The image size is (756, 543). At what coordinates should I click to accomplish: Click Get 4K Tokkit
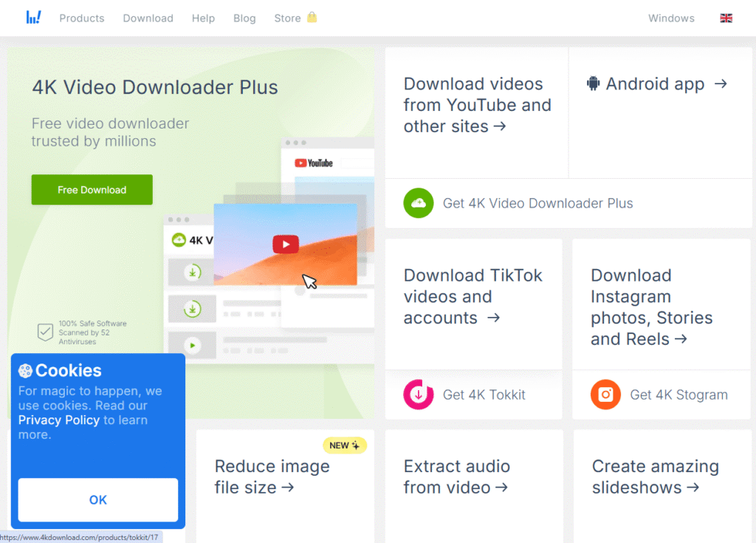484,395
